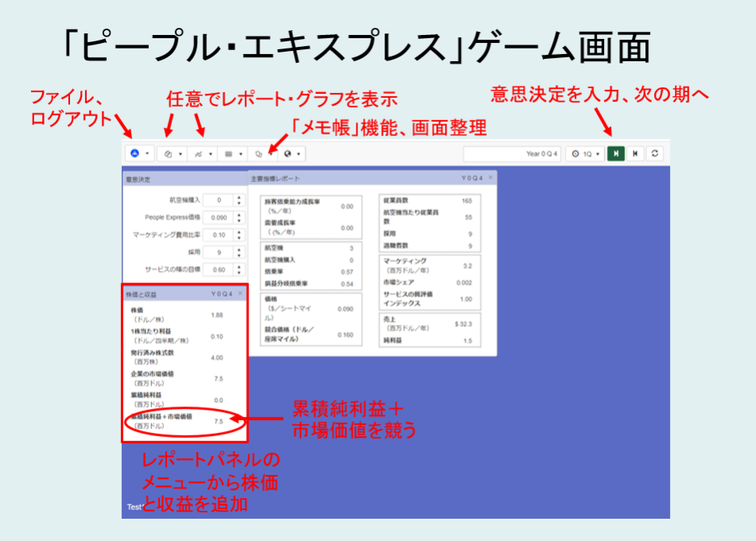The height and width of the screenshot is (541, 756).
Task: Select the 搭乗率 value 0.57
Action: [x=347, y=272]
